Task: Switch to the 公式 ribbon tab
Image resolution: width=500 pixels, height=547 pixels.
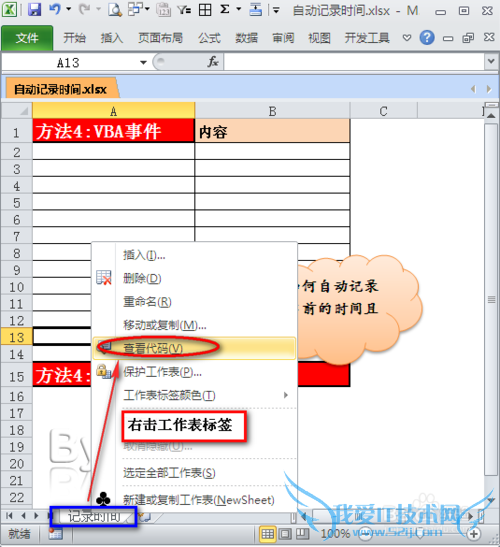Action: coord(209,38)
